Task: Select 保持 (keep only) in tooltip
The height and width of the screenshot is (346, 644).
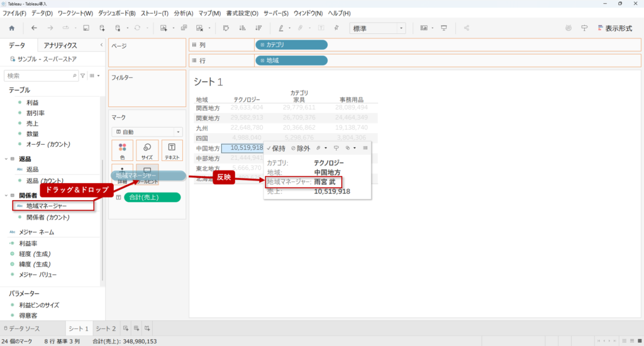Action: [x=275, y=148]
